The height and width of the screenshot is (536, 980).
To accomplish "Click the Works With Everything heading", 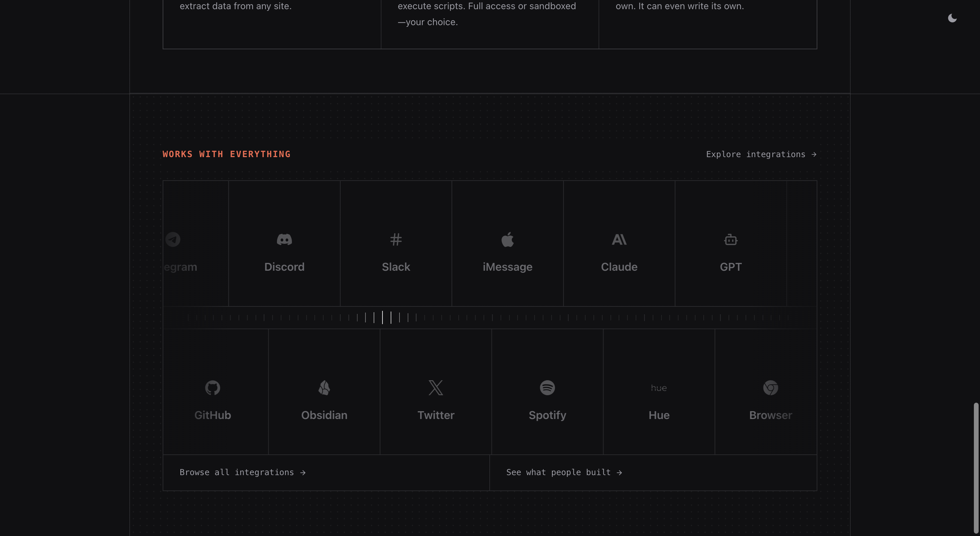I will pos(226,154).
